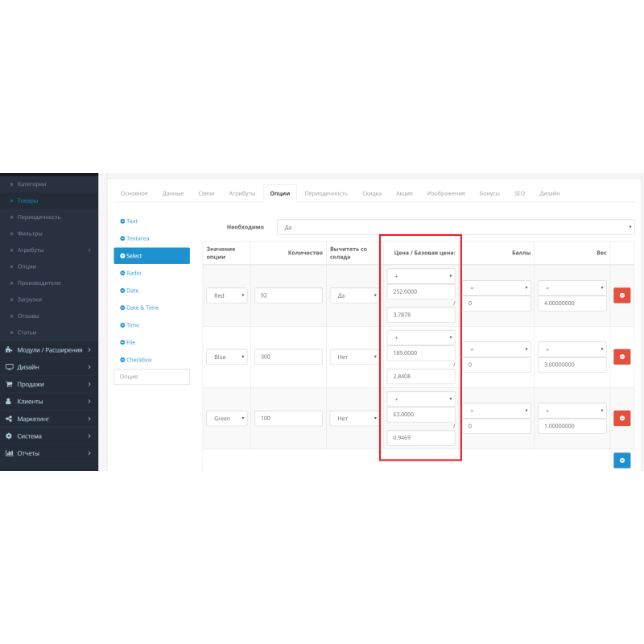Image resolution: width=644 pixels, height=644 pixels.
Task: Open the Необходимо dropdown
Action: point(455,227)
